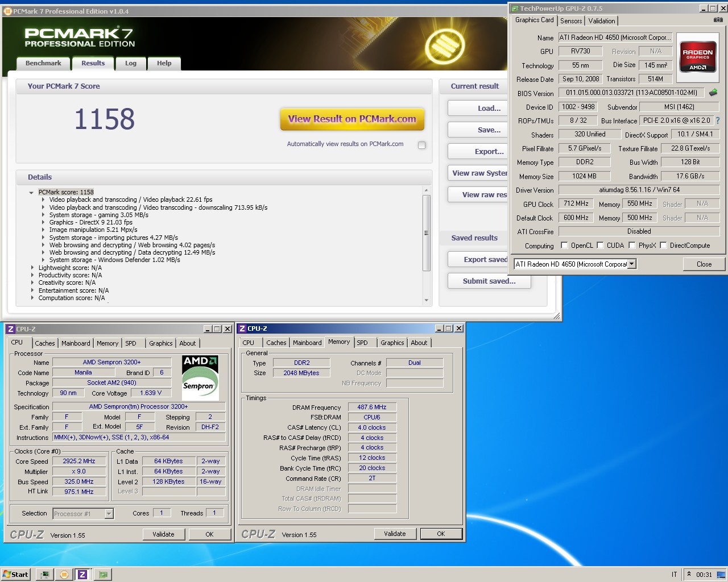The height and width of the screenshot is (582, 728).
Task: Click the orange PCMark taskbar icon
Action: 64,574
